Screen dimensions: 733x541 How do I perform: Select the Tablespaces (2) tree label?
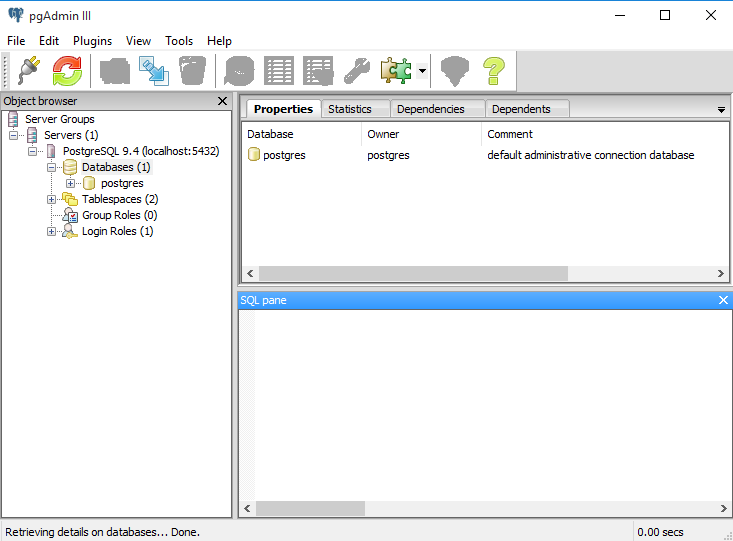120,199
